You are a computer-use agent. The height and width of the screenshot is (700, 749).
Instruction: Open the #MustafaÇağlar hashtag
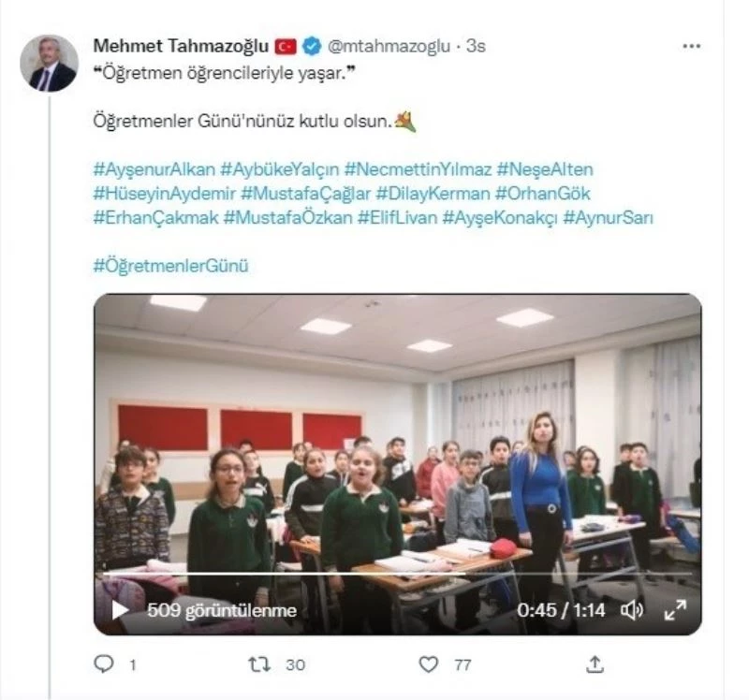(x=306, y=194)
